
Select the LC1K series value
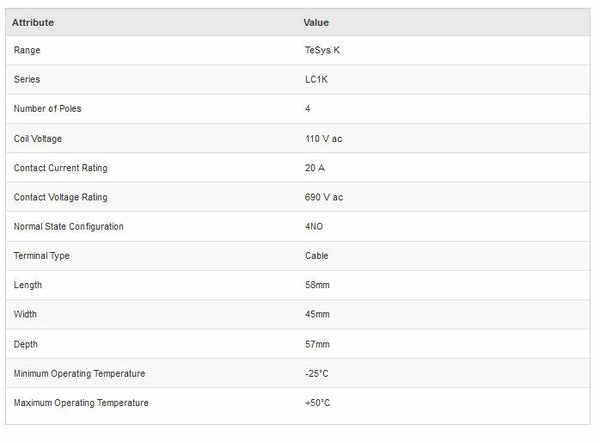tap(317, 79)
